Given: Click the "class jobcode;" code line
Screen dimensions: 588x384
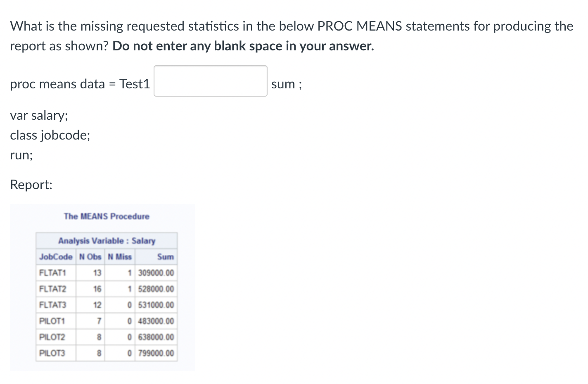Looking at the screenshot, I should tap(50, 135).
